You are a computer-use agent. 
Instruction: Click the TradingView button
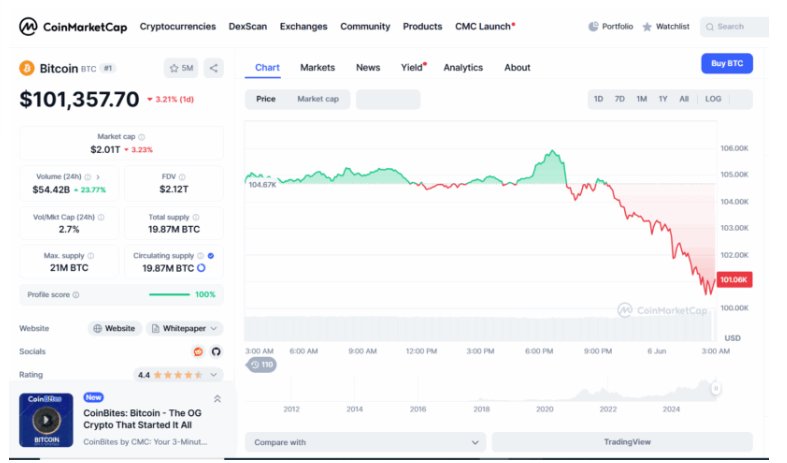point(622,442)
